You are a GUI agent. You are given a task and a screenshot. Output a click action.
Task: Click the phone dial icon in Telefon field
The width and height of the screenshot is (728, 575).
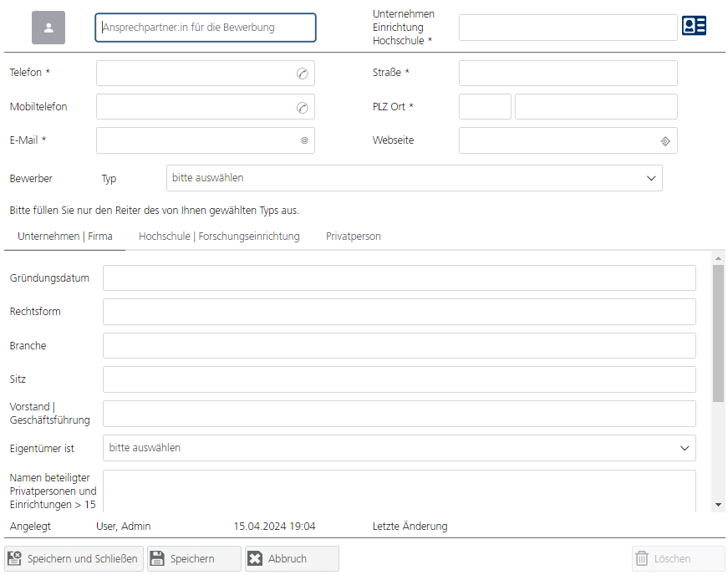pyautogui.click(x=303, y=74)
